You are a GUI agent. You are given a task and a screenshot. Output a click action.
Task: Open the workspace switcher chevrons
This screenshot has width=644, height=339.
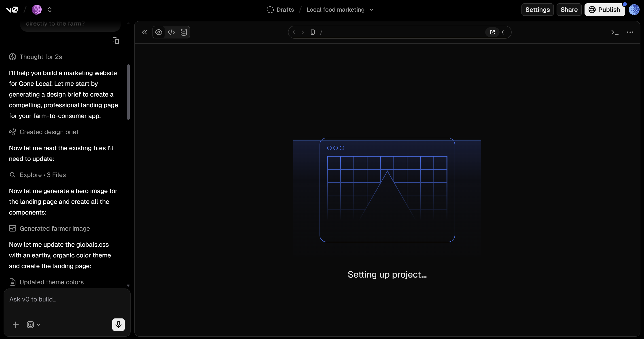coord(49,9)
